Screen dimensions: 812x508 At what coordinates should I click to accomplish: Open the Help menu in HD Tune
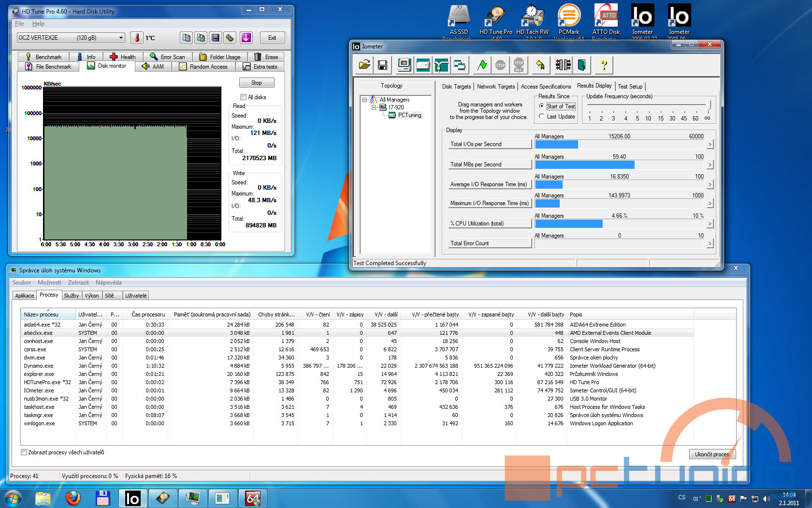pyautogui.click(x=38, y=24)
